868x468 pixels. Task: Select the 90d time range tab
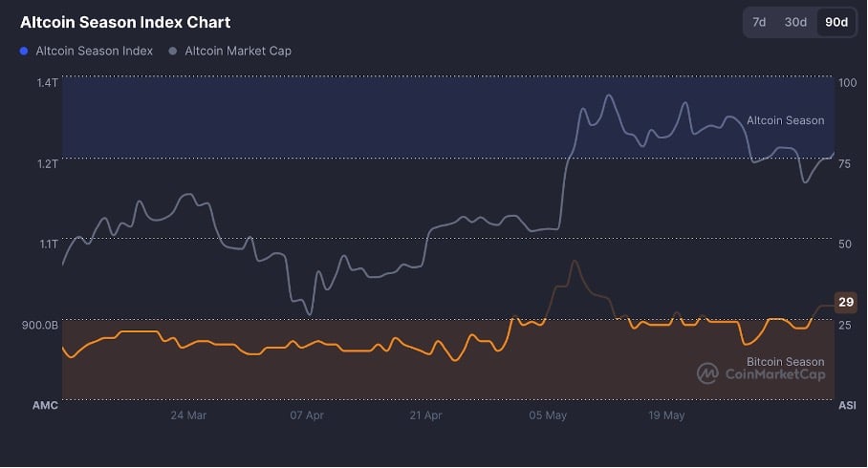[836, 22]
